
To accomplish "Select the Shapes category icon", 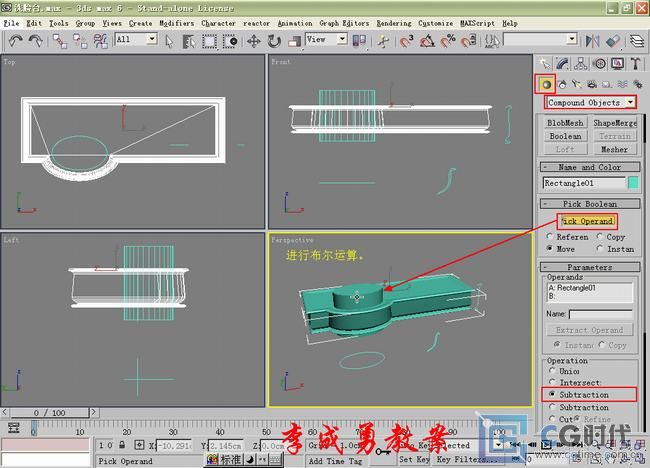I will (x=562, y=85).
